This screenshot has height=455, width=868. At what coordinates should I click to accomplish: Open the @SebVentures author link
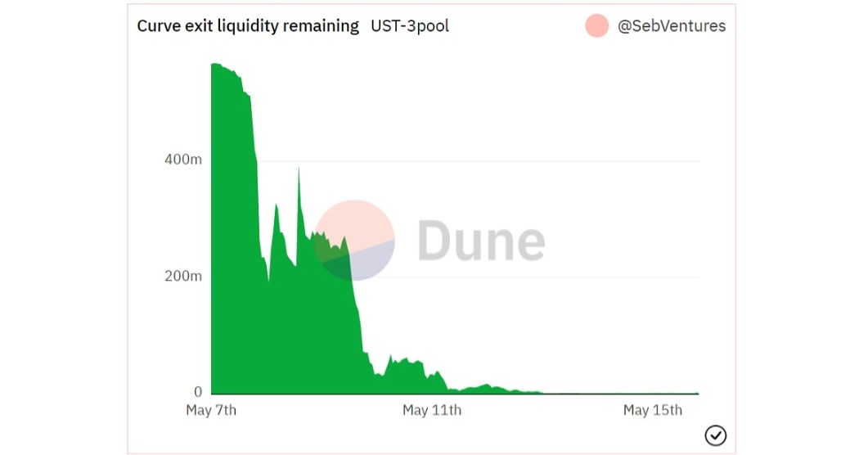point(672,26)
